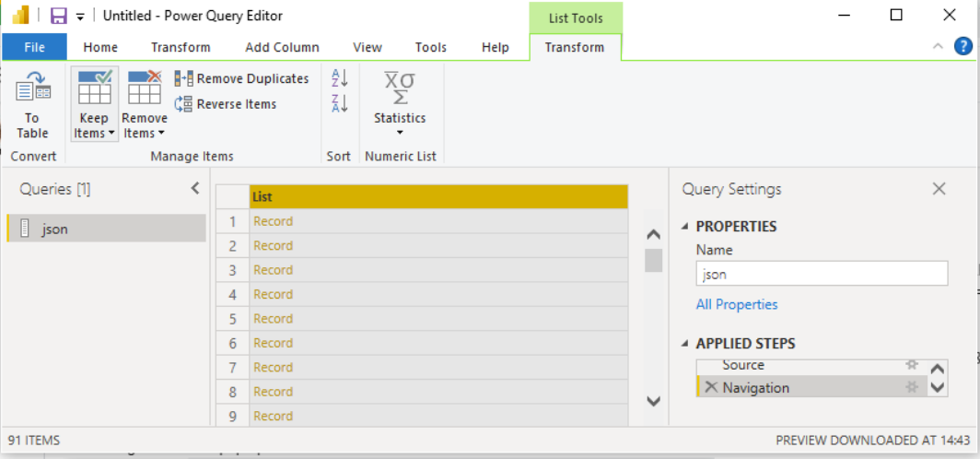Click the save icon in the title bar
Screen dimensions: 980x459
tap(59, 16)
